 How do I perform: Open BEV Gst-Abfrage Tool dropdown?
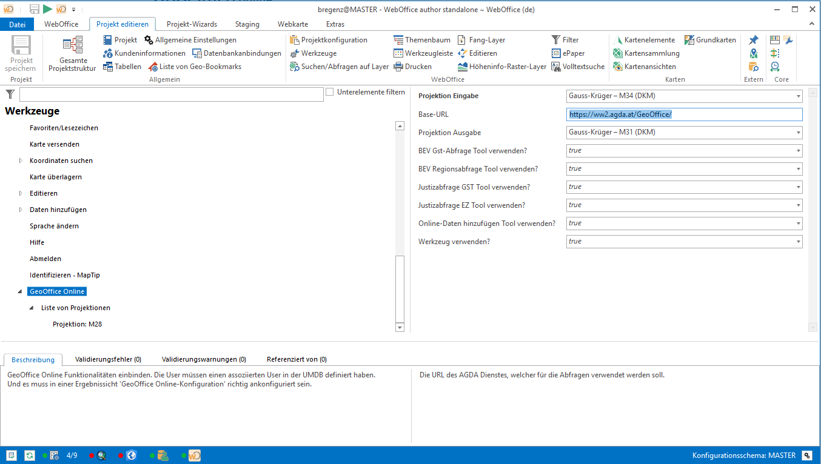[x=798, y=151]
